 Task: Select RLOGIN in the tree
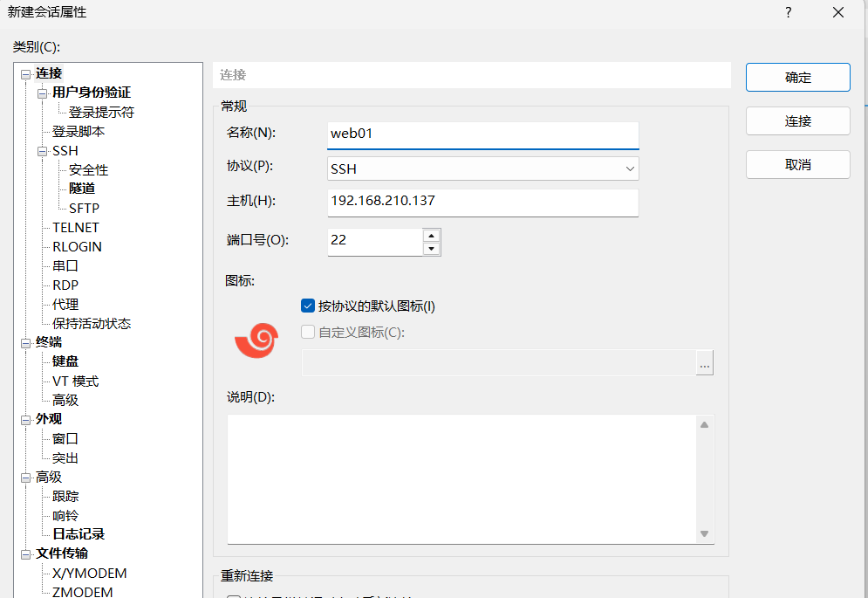[x=77, y=247]
